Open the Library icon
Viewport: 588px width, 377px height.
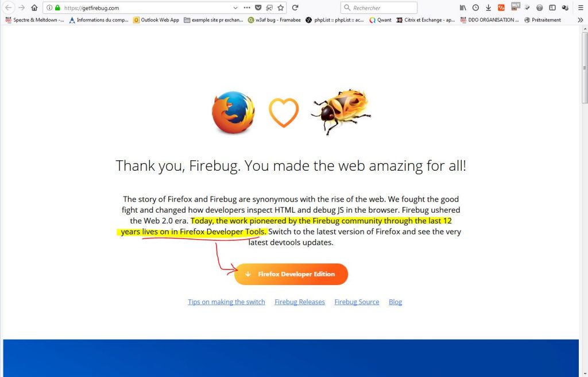[463, 7]
